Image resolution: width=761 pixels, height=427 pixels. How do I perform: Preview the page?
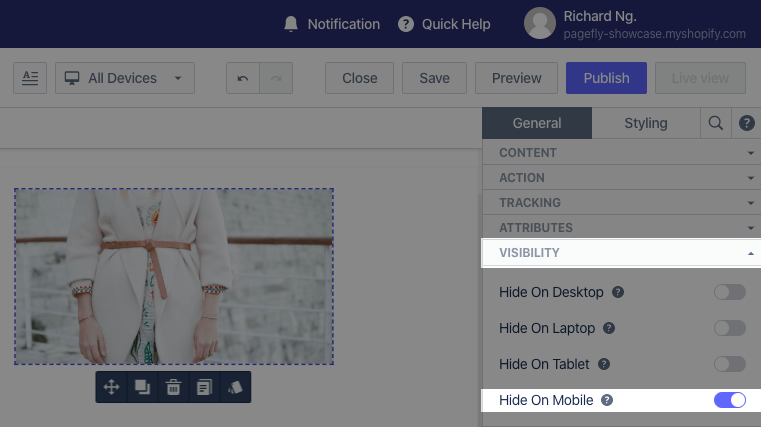516,78
